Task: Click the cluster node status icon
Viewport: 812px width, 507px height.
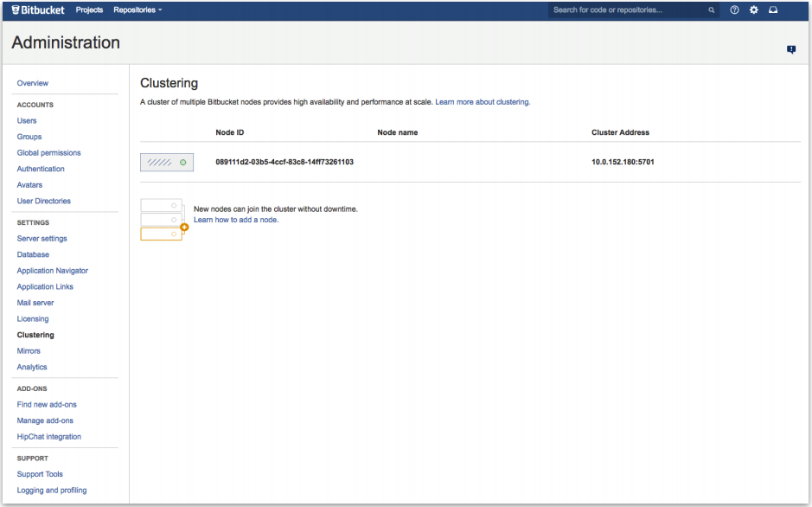Action: 167,162
